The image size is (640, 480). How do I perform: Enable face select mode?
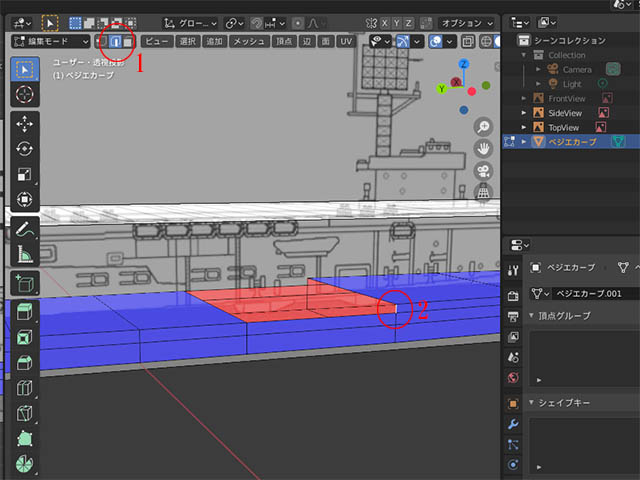pos(128,42)
